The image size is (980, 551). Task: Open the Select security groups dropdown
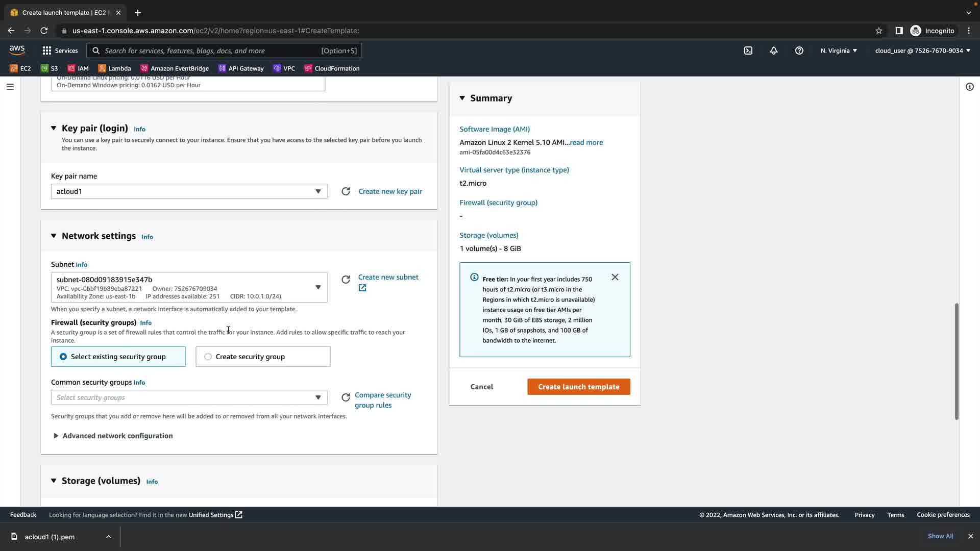(189, 397)
